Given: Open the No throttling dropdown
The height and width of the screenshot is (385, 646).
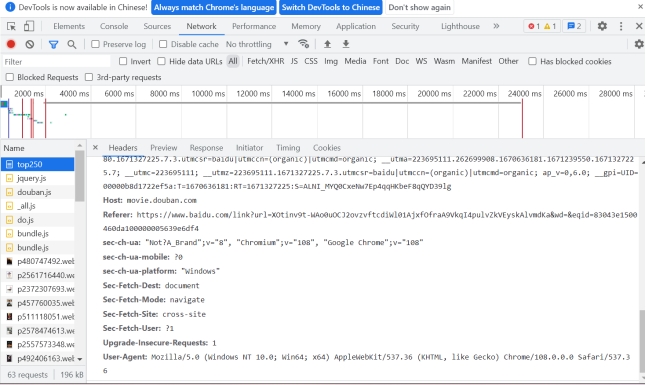Looking at the screenshot, I should coord(257,44).
